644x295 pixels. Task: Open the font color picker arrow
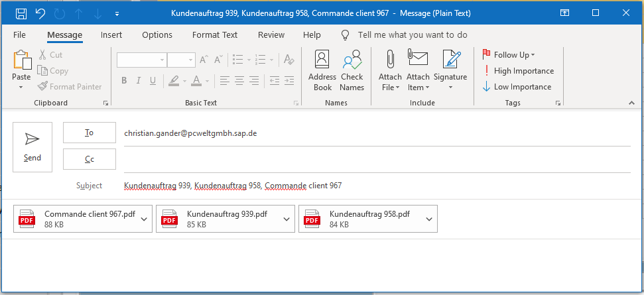(208, 81)
